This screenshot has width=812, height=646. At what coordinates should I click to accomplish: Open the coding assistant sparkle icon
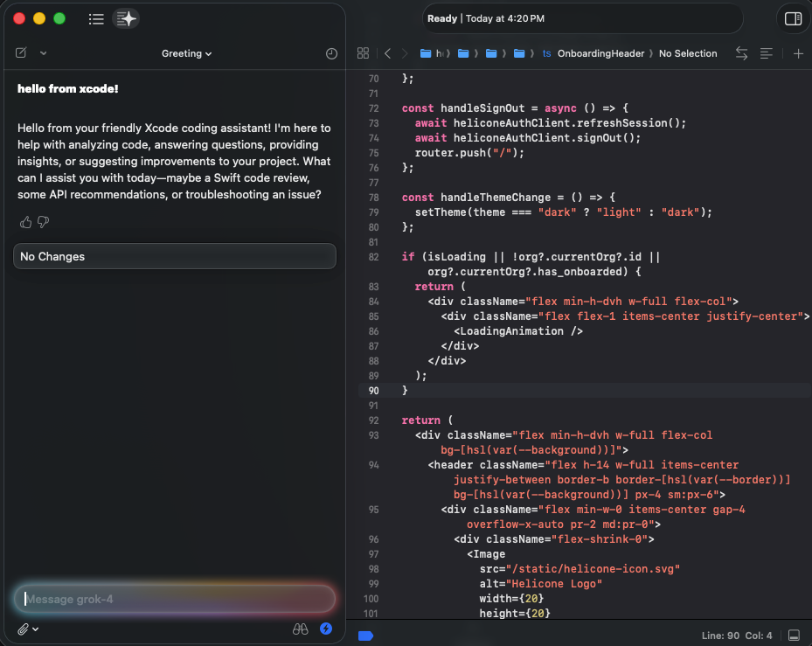[x=126, y=17]
